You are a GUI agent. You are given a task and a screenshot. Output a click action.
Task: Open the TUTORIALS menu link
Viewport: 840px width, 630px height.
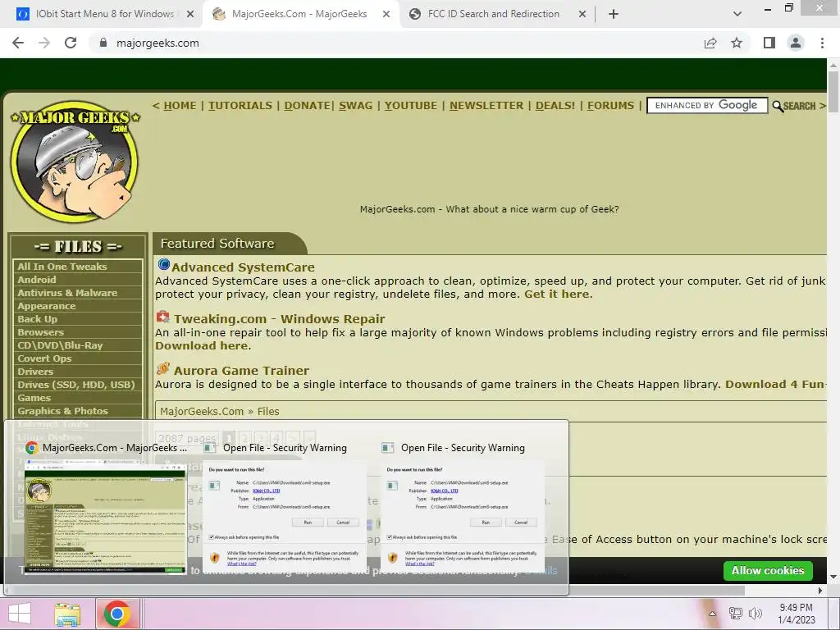tap(240, 106)
